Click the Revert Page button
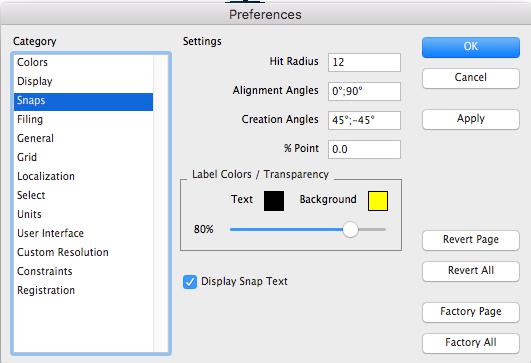This screenshot has width=531, height=363. coord(471,240)
